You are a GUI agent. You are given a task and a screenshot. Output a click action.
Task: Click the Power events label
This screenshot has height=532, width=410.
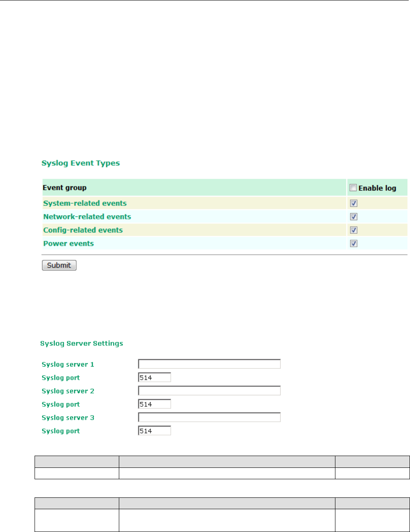pos(69,243)
